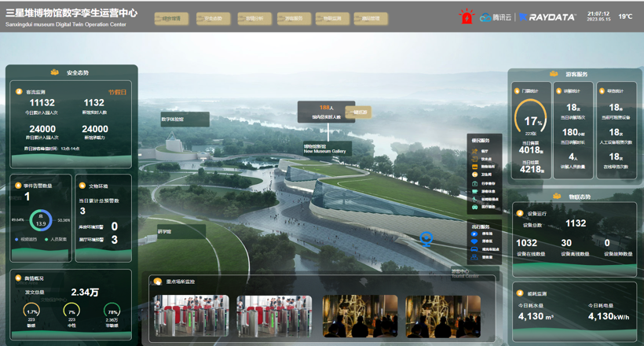Click the 设备运行 card bullet icon
This screenshot has width=644, height=346.
[x=520, y=213]
